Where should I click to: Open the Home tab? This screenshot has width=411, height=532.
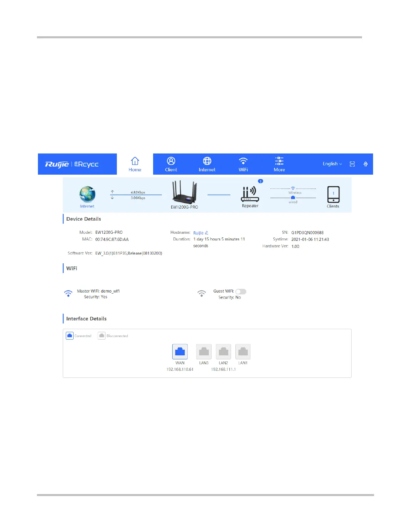135,164
